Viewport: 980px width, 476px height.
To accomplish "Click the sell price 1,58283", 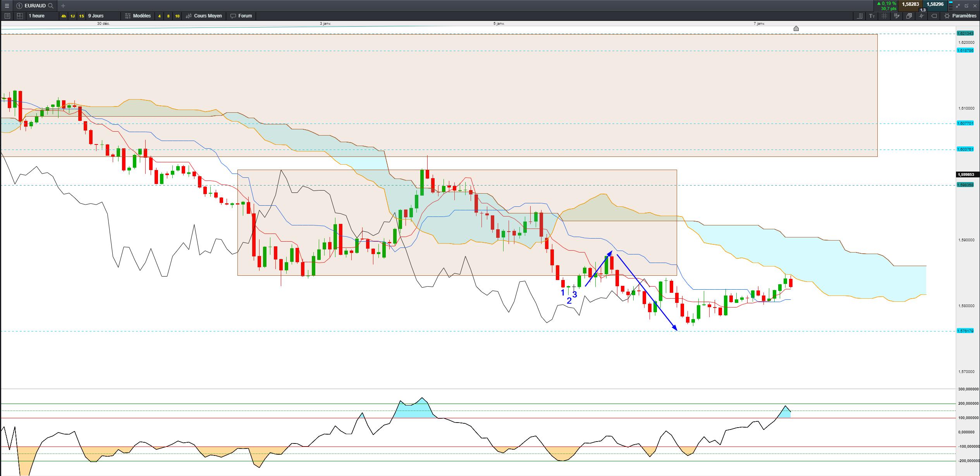I will 910,4.
